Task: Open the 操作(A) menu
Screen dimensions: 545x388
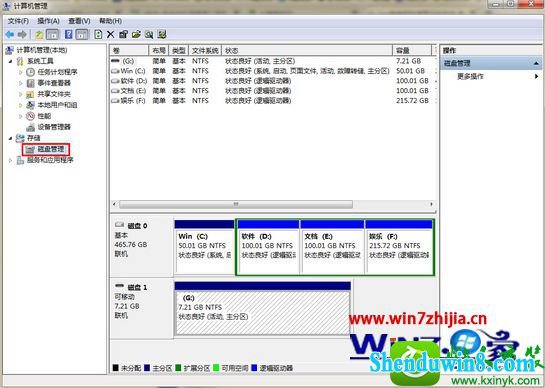Action: tap(48, 21)
